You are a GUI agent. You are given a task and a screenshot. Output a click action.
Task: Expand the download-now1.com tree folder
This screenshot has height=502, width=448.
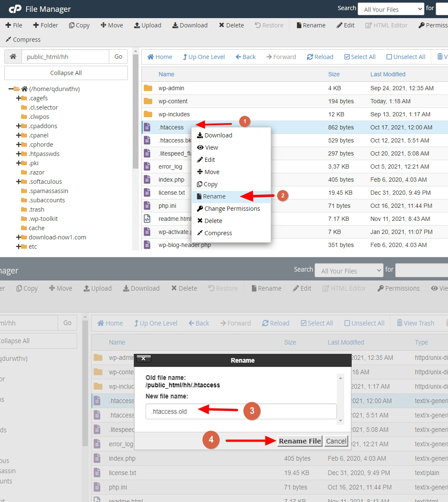click(19, 237)
